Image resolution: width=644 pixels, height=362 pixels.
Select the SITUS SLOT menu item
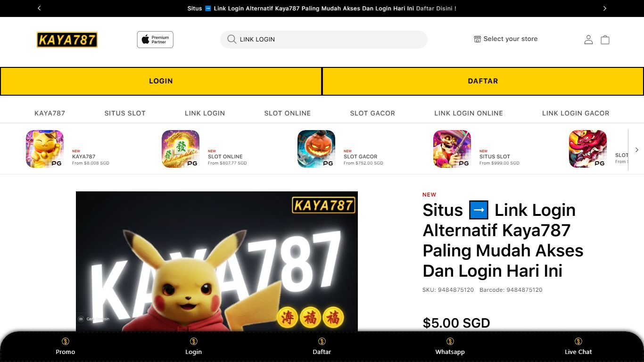pos(125,113)
